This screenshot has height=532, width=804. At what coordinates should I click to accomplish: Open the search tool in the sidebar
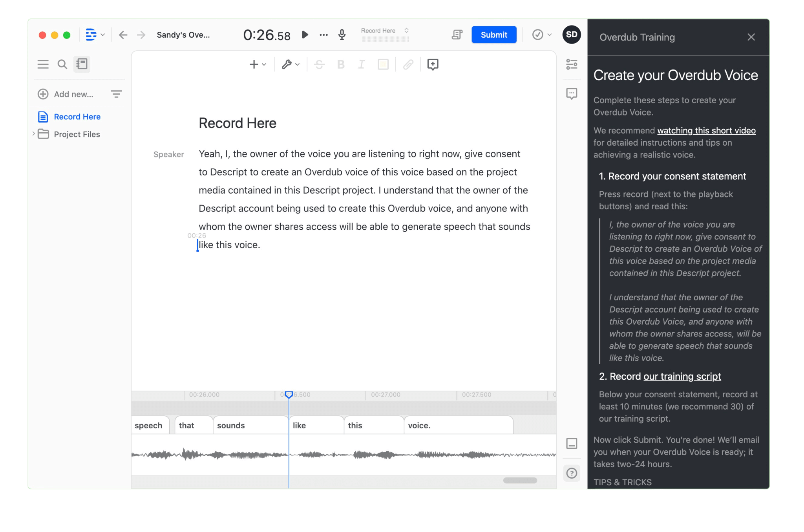(x=62, y=64)
